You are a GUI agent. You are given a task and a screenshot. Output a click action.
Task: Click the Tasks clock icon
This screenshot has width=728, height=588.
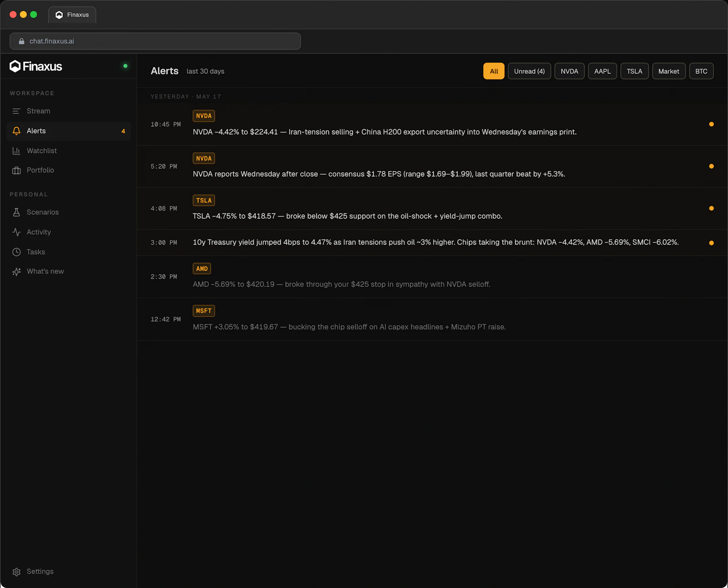tap(16, 252)
